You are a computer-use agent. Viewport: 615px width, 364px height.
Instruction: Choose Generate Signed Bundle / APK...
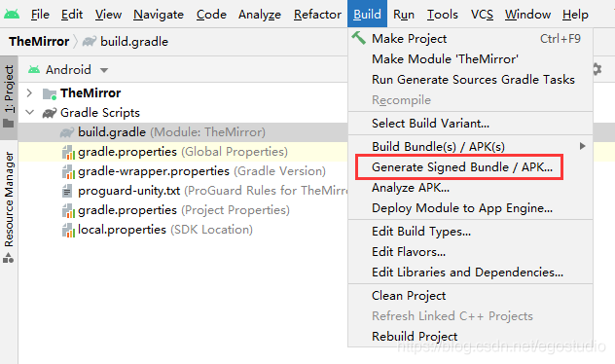click(461, 167)
